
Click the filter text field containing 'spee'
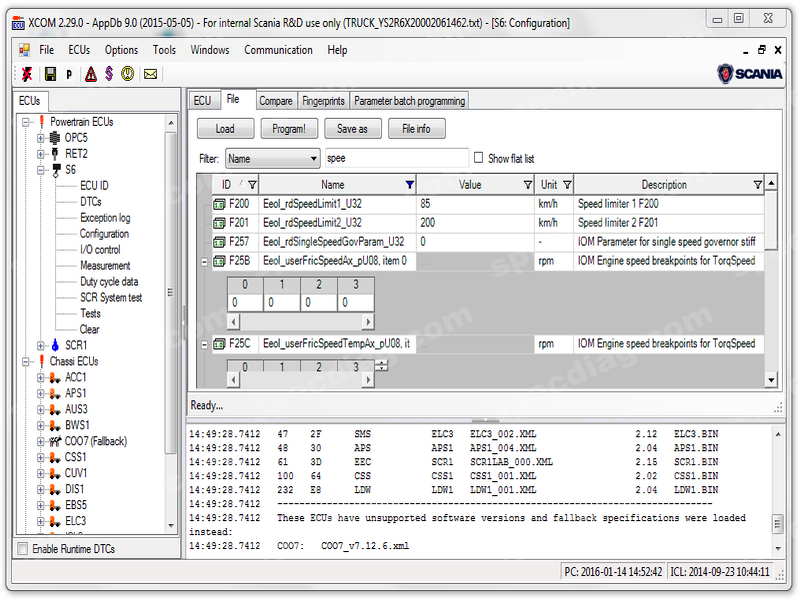(x=396, y=158)
